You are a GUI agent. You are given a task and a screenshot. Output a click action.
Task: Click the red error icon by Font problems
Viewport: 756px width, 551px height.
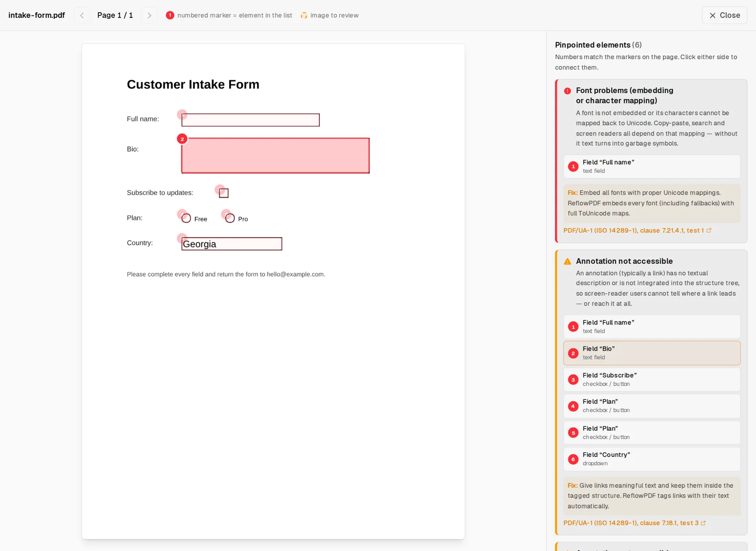(567, 91)
